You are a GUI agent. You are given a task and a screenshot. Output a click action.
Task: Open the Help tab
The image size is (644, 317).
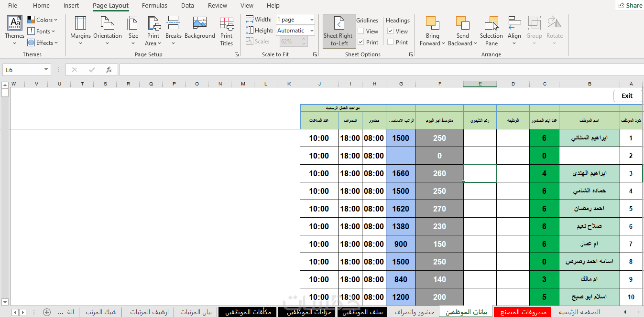(273, 6)
